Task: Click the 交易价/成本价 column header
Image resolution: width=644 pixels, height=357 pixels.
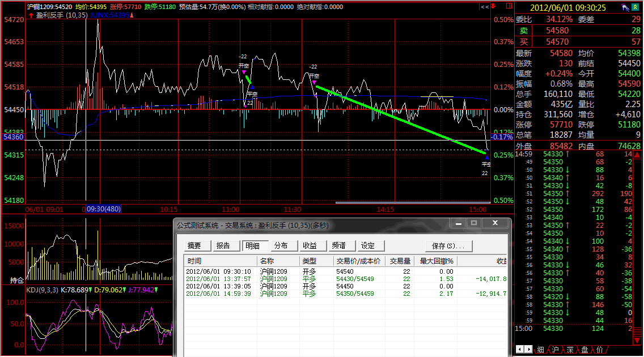Action: 359,261
